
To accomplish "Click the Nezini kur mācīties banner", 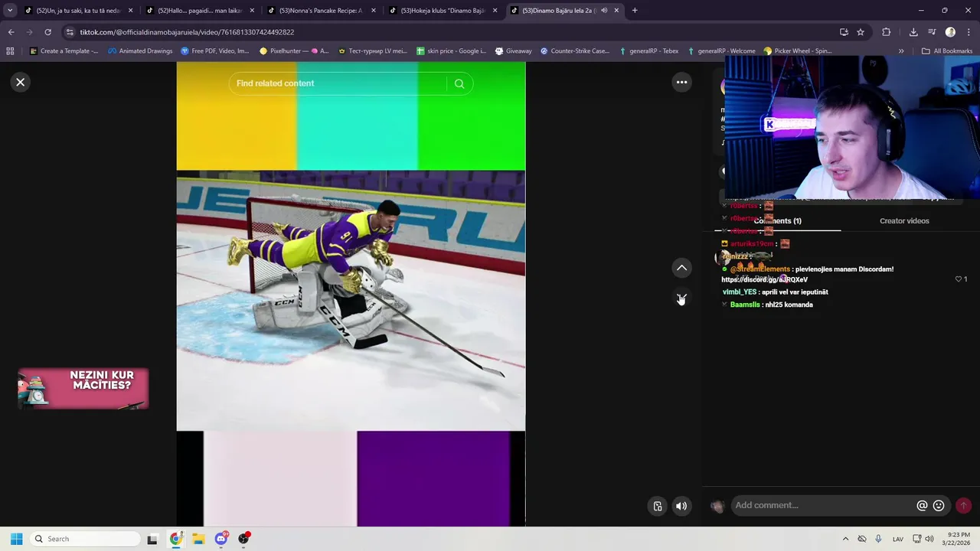I will 83,389.
